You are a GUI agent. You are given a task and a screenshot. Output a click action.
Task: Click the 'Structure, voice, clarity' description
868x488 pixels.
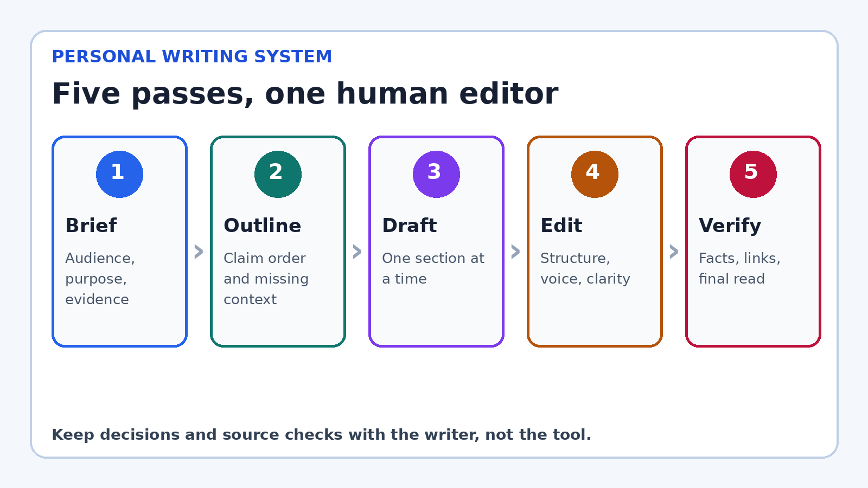[585, 268]
